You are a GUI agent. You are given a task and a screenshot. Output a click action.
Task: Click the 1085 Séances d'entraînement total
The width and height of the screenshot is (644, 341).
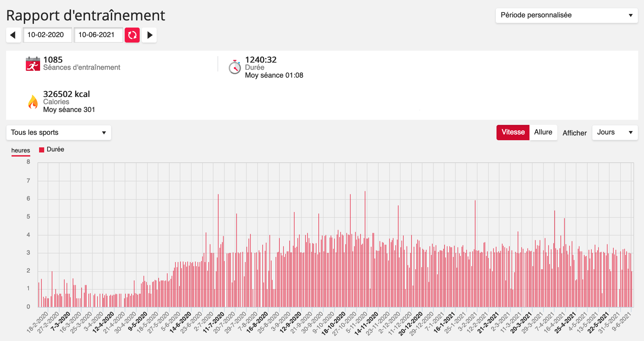coord(53,60)
